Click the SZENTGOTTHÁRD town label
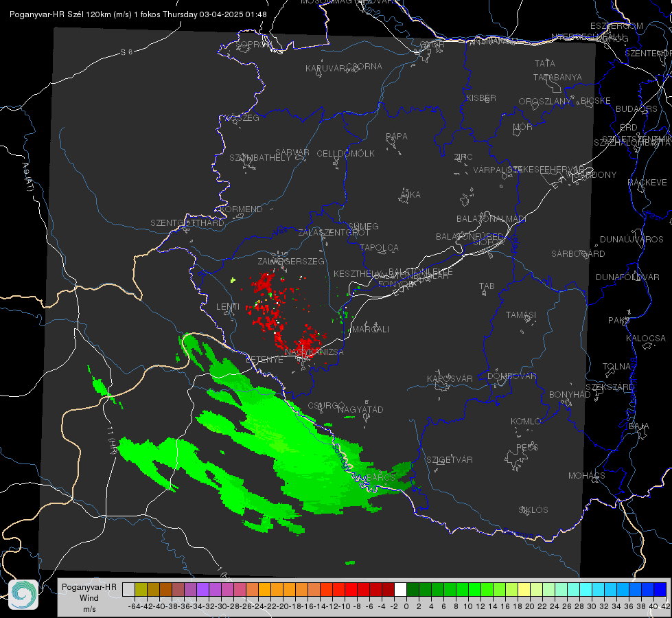This screenshot has height=618, width=672. point(187,223)
